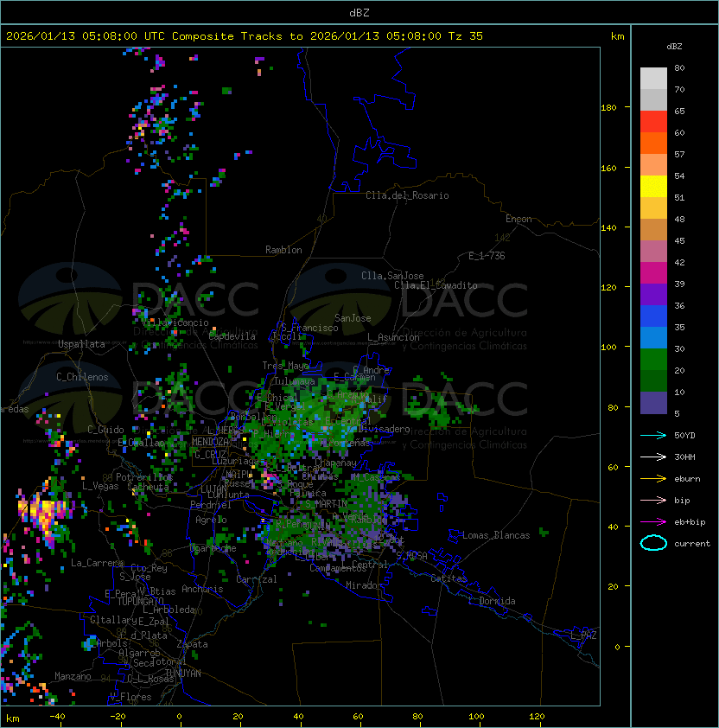Pick the bright green 30–20 dBZ swatch

pos(653,360)
